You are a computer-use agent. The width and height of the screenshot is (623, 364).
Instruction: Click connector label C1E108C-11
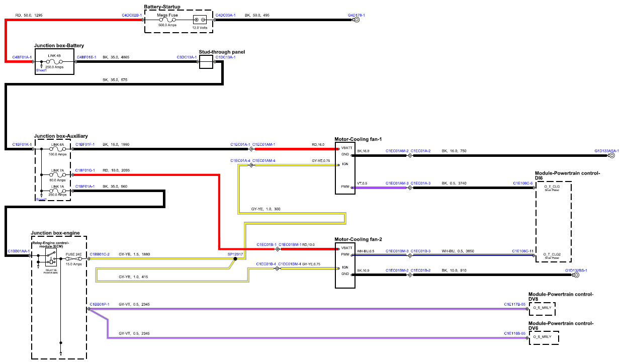point(523,250)
